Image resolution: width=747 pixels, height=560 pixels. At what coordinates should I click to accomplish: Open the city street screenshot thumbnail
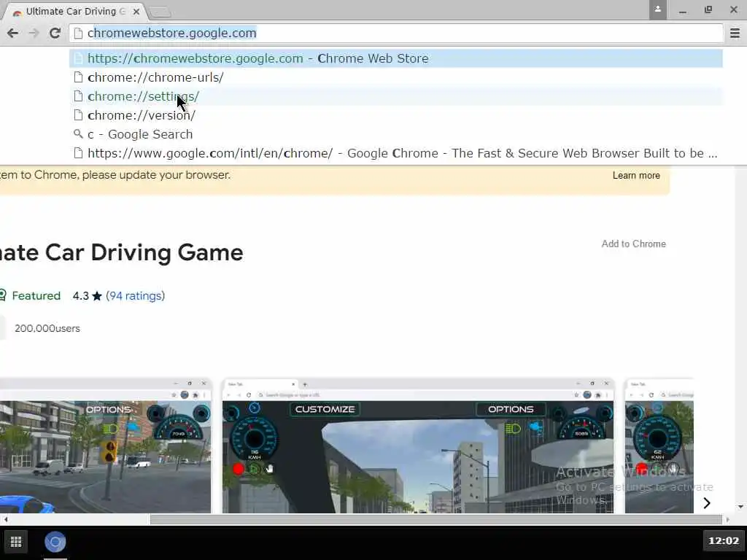click(x=105, y=446)
